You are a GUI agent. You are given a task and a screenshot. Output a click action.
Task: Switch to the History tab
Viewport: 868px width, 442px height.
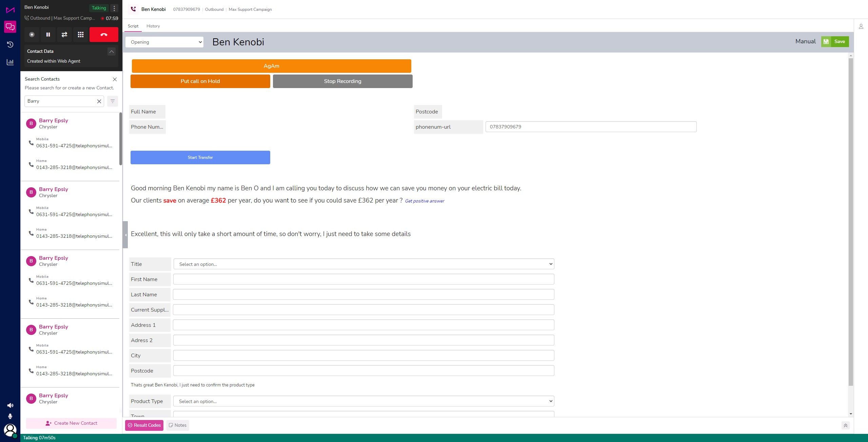tap(153, 26)
